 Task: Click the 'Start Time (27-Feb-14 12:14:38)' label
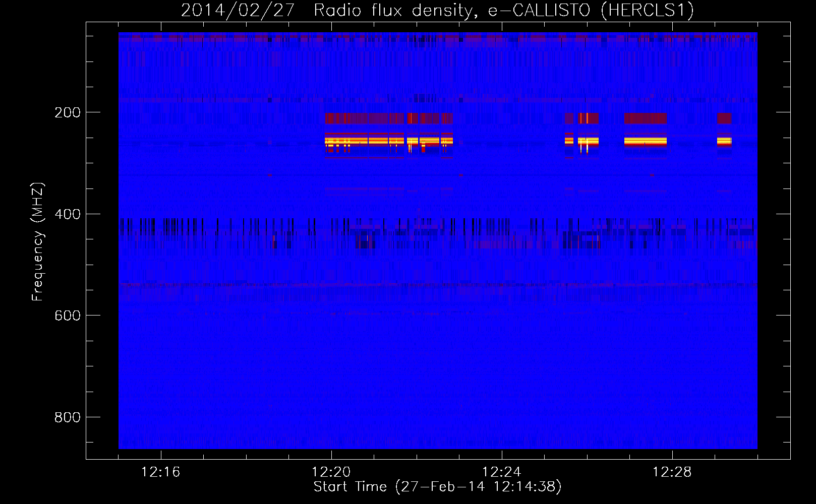(437, 487)
